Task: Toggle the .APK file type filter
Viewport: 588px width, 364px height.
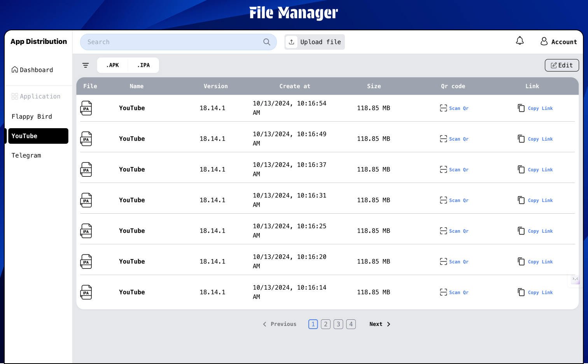Action: coord(113,65)
